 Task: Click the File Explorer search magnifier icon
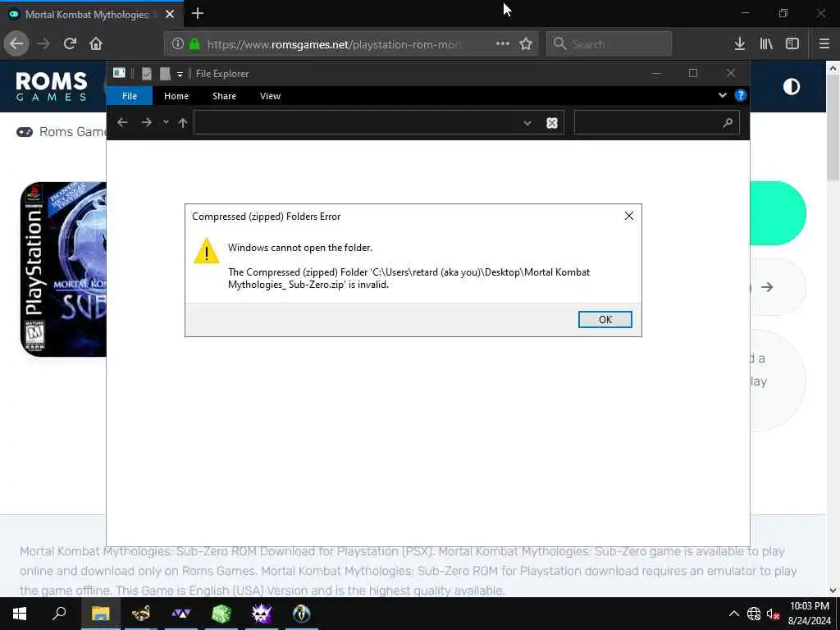(x=728, y=123)
